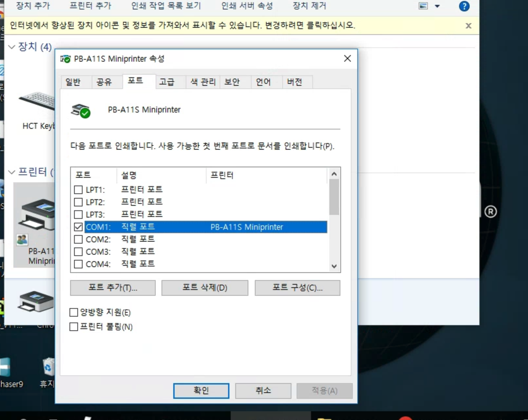Screen dimensions: 528x420
Task: Cancel the dialog with 취소
Action: point(263,391)
